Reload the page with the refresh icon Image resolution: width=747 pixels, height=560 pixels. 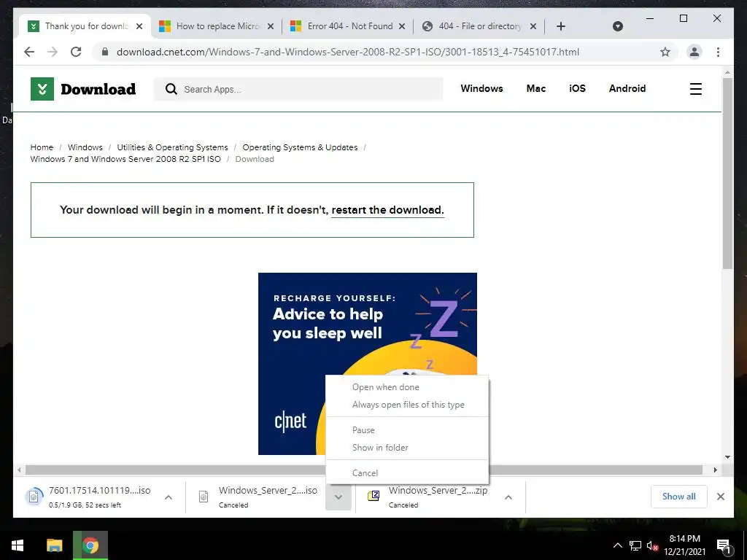point(76,52)
